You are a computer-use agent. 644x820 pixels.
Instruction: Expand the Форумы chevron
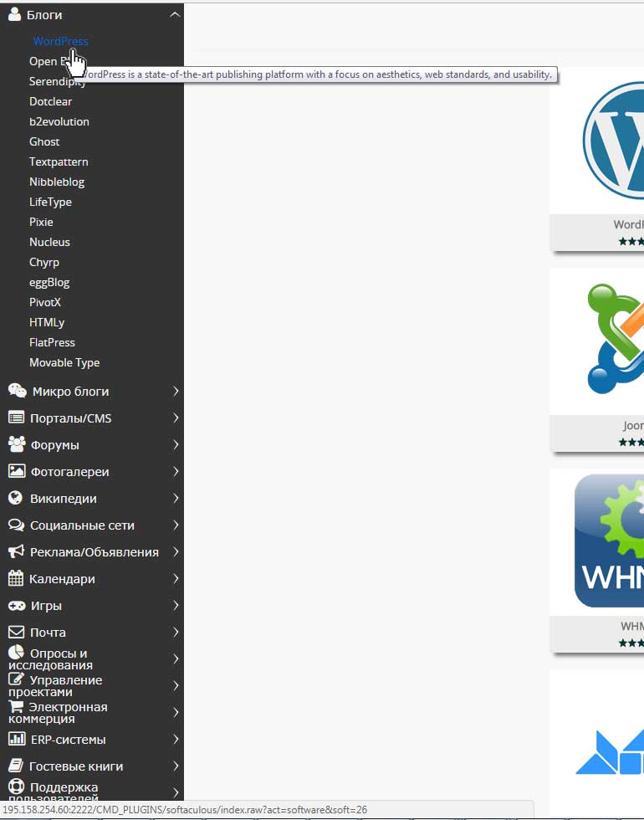coord(176,444)
